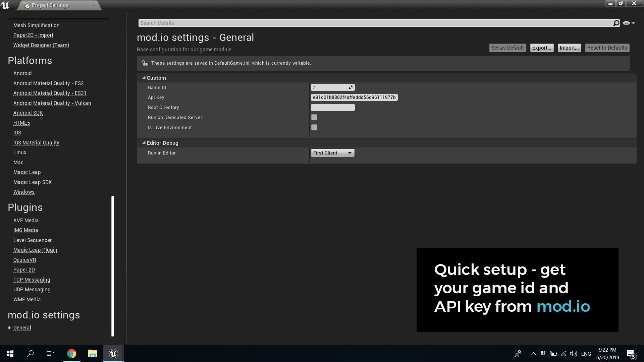Screen dimensions: 644x362
Task: Click the lock icon on the DefaultGame.ini notice
Action: tap(144, 63)
